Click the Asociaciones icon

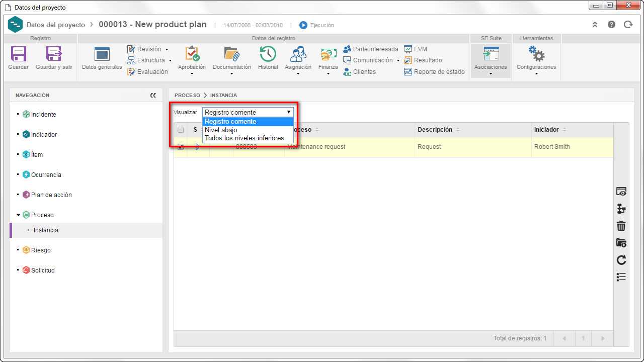click(491, 54)
